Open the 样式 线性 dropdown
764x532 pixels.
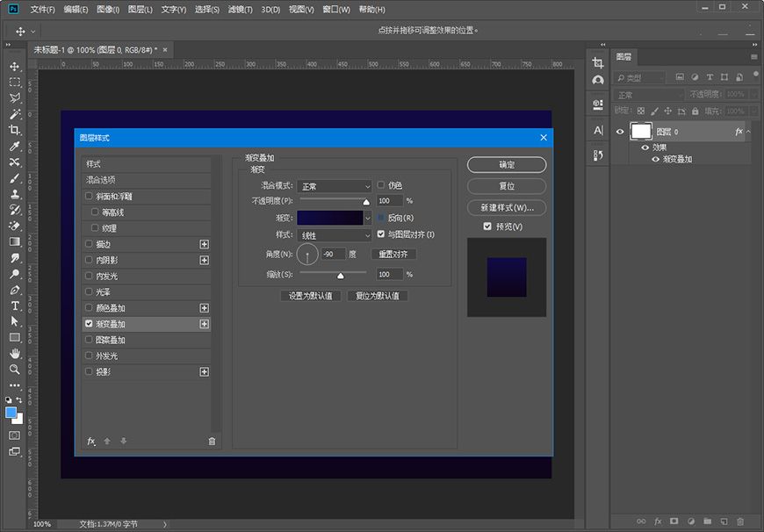335,235
